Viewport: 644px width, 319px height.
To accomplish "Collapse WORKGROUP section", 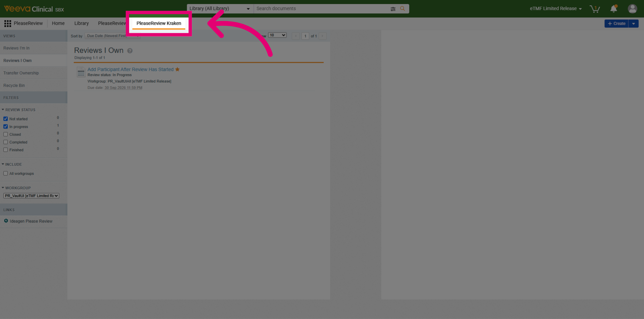I will (16, 188).
